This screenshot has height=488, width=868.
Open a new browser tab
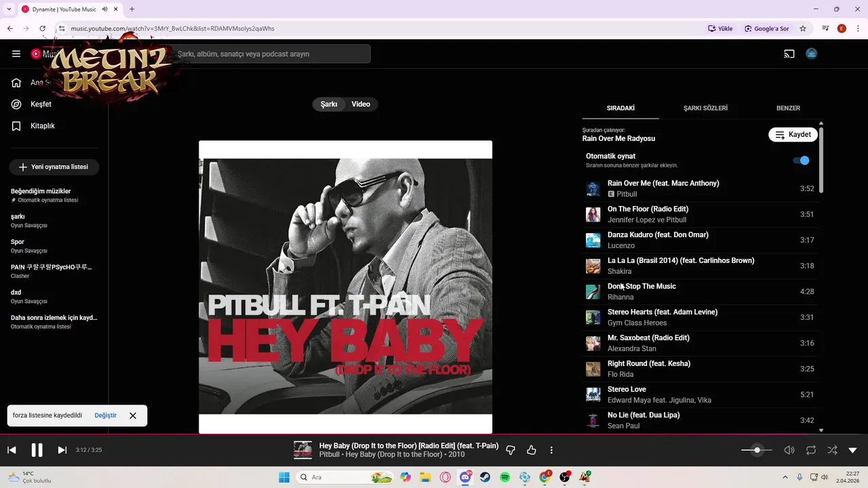(132, 9)
